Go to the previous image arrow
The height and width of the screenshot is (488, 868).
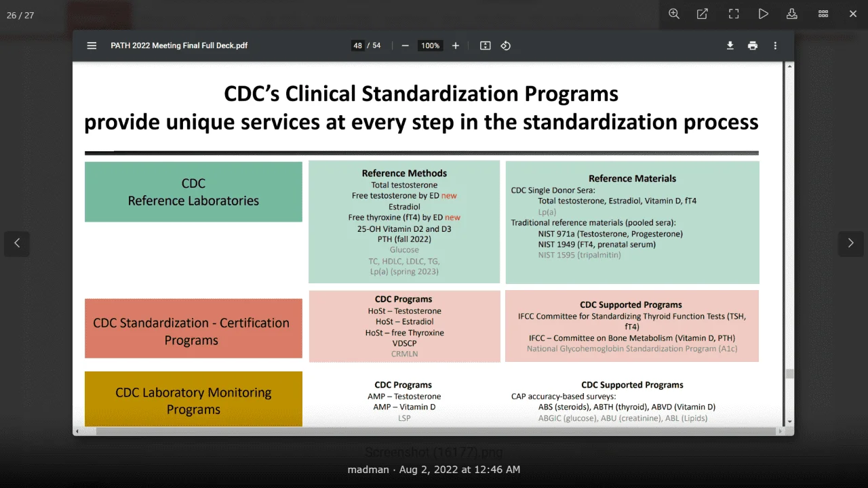17,243
